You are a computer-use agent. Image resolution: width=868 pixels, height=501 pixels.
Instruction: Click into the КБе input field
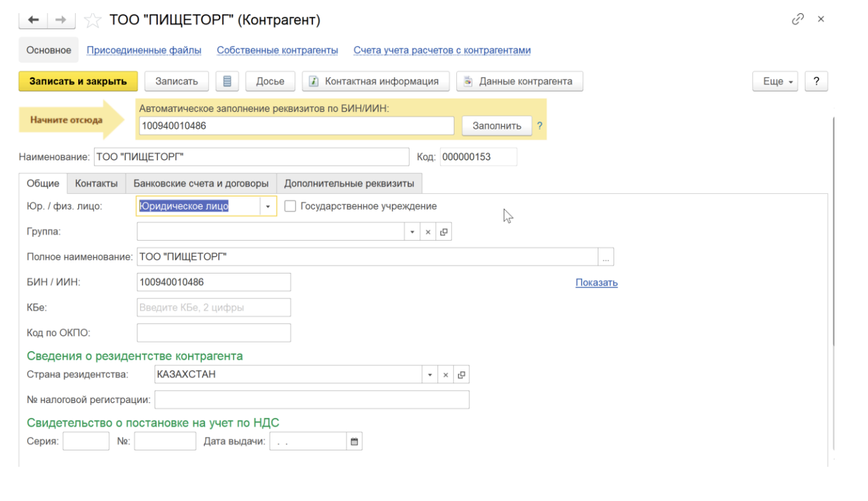point(214,308)
